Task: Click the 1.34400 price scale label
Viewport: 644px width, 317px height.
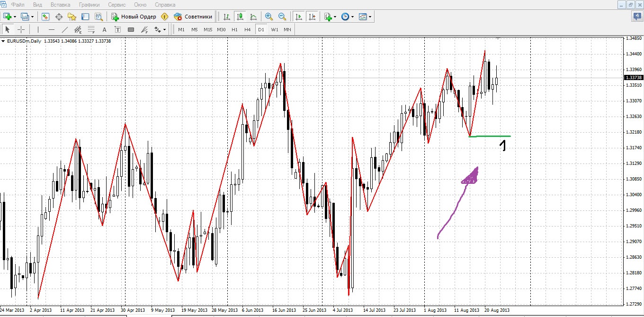Action: (634, 54)
